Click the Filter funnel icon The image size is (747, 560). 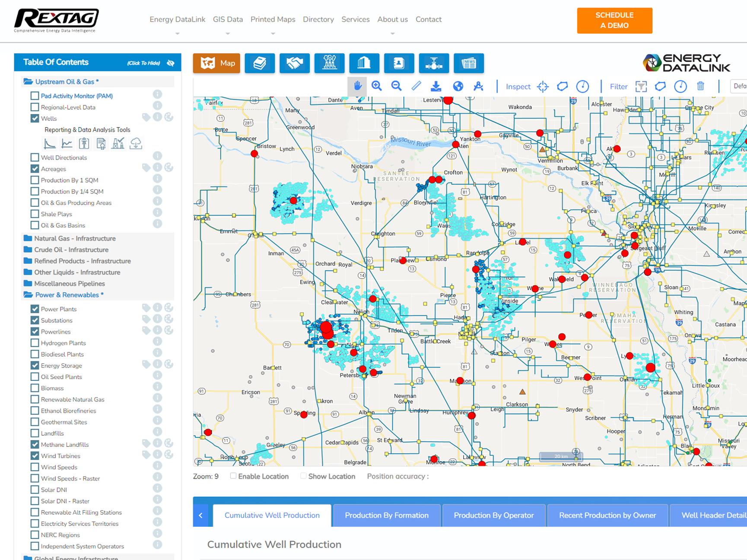(x=641, y=86)
